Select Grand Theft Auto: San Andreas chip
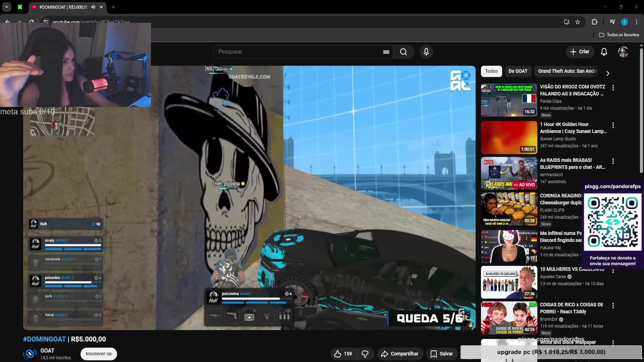 (568, 71)
